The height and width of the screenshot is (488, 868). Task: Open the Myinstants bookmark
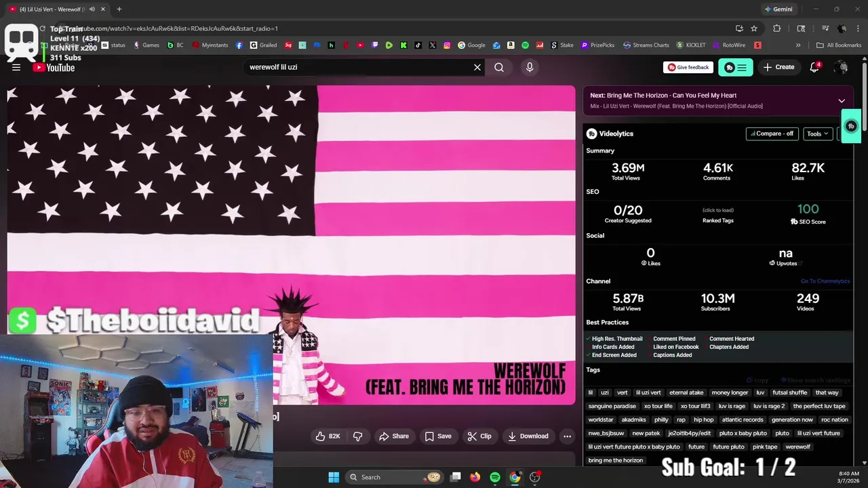pyautogui.click(x=210, y=45)
